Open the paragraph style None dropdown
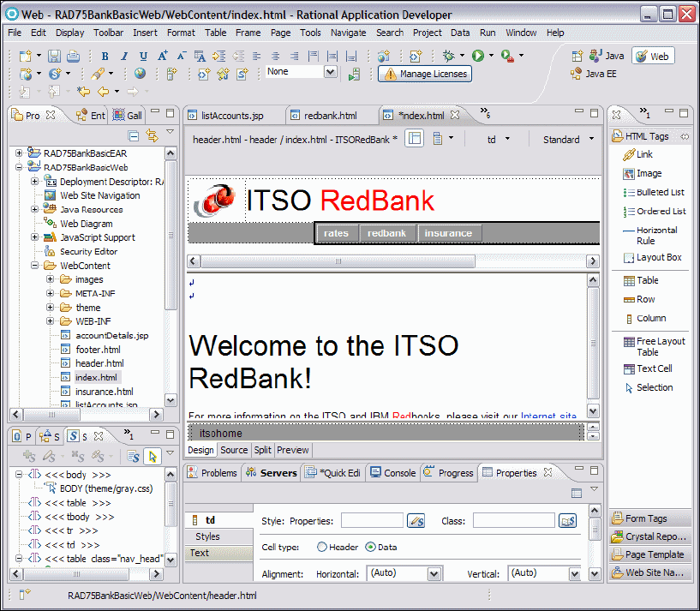 [331, 71]
